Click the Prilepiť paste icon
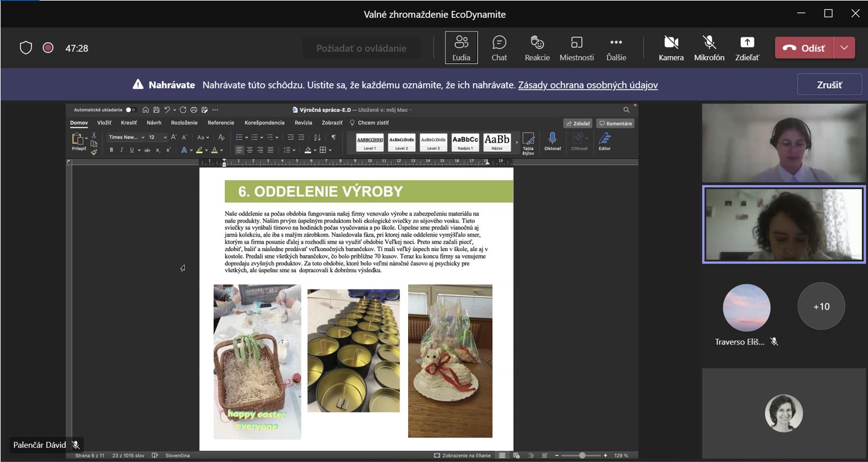The image size is (868, 462). click(77, 138)
